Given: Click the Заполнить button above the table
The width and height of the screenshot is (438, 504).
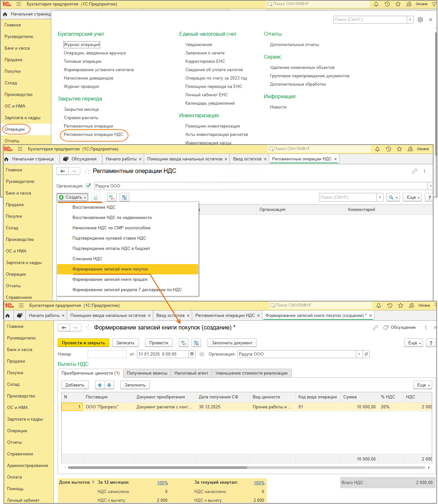Looking at the screenshot, I should [135, 385].
